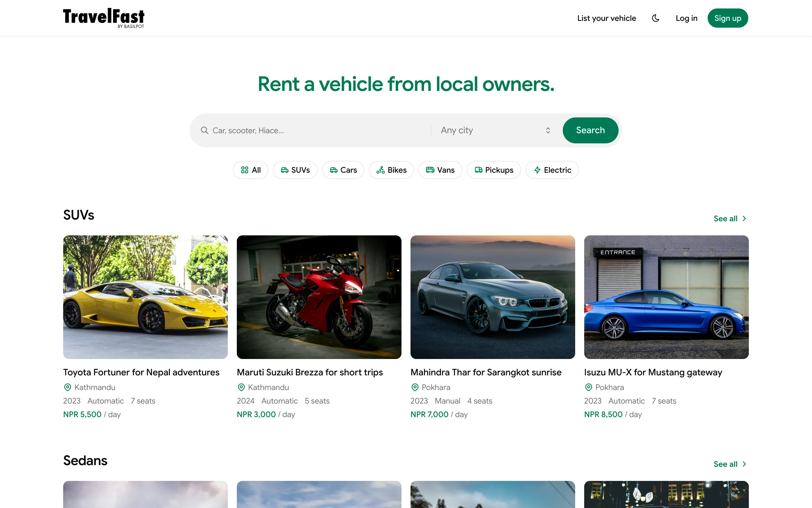812x508 pixels.
Task: Click 'Toyota Fortuner for Nepal adventures' title
Action: [141, 372]
